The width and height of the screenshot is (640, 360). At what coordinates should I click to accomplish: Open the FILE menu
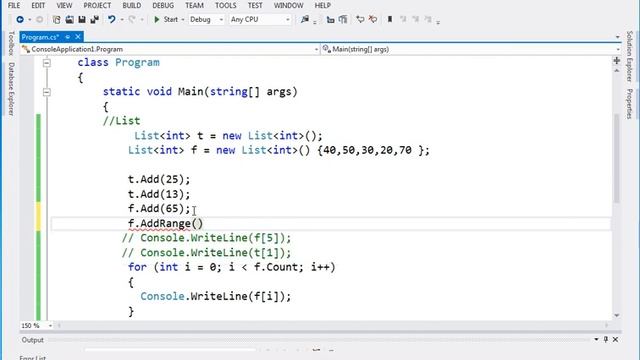click(14, 5)
